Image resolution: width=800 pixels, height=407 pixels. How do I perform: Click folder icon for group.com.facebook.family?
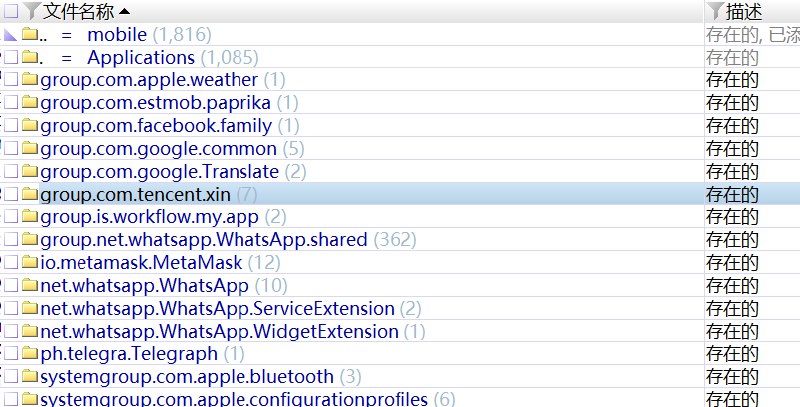pyautogui.click(x=29, y=126)
